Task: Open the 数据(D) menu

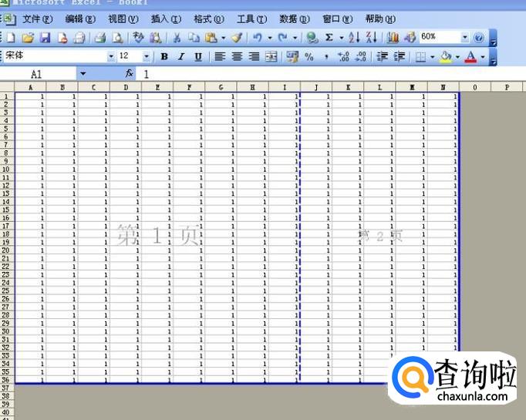Action: (294, 18)
